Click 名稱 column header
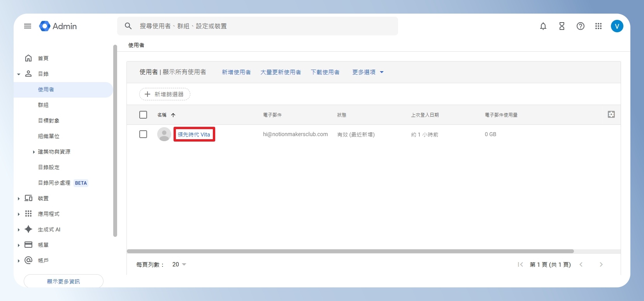 click(x=162, y=115)
